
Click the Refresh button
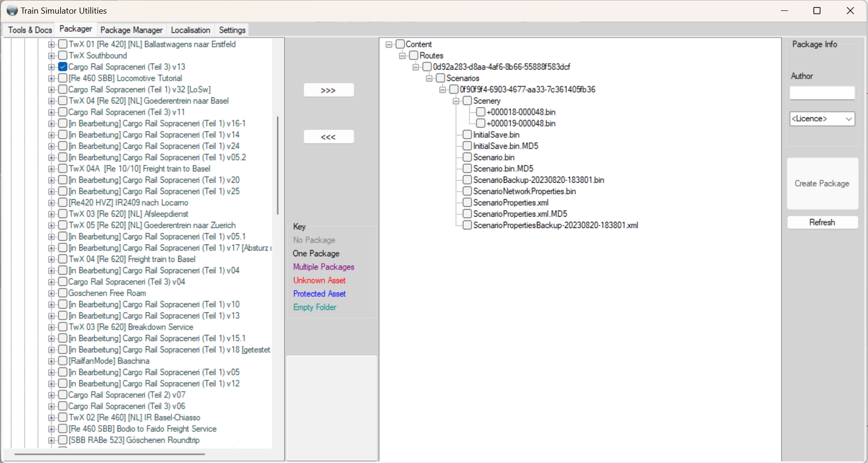pos(822,222)
